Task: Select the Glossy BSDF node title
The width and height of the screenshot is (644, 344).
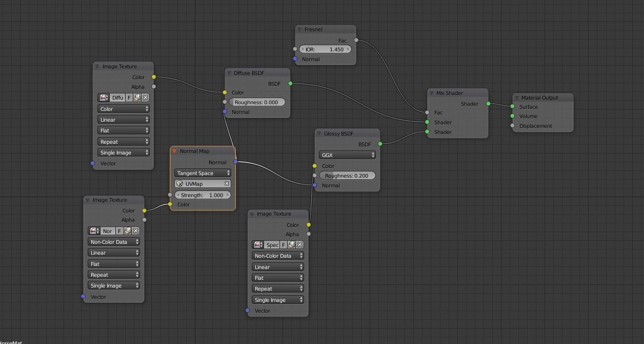Action: pyautogui.click(x=339, y=133)
